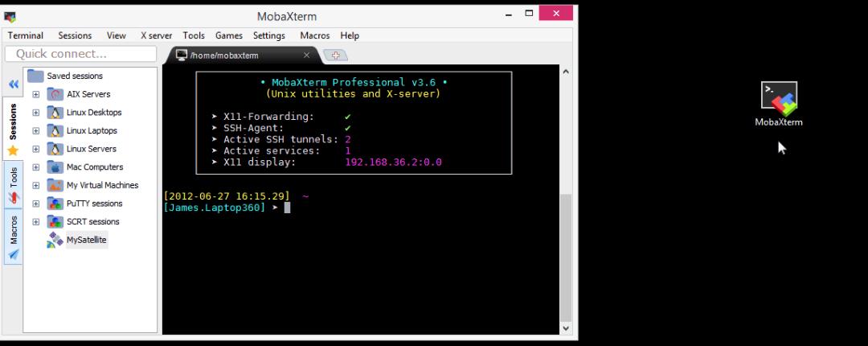Screen dimensions: 868x346
Task: Expand the Linux Desktops tree node
Action: click(x=36, y=113)
